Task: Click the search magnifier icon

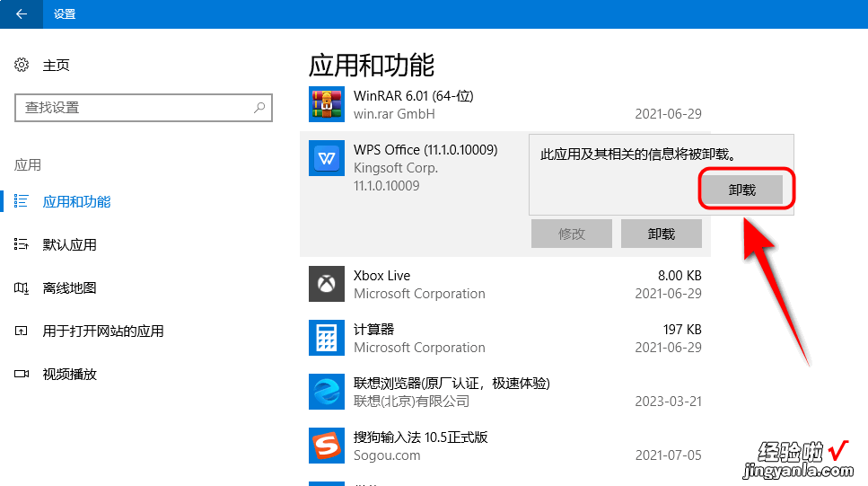Action: [259, 108]
